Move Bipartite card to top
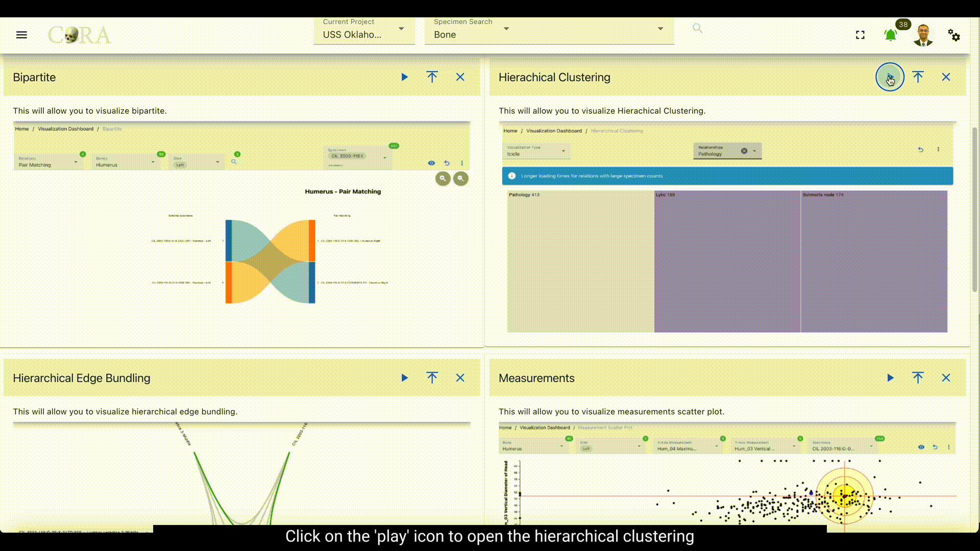 [x=432, y=77]
